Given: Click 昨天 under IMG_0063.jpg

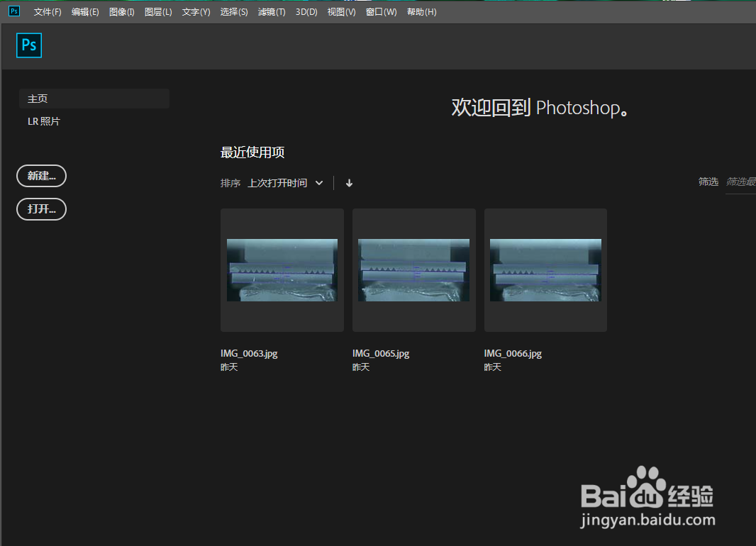Looking at the screenshot, I should (x=229, y=367).
